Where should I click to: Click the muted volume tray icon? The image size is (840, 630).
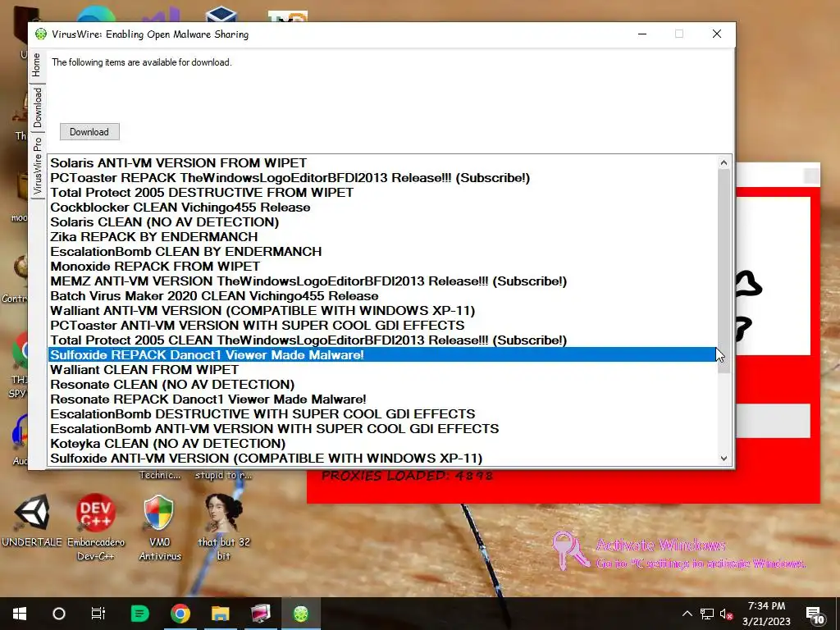click(727, 614)
